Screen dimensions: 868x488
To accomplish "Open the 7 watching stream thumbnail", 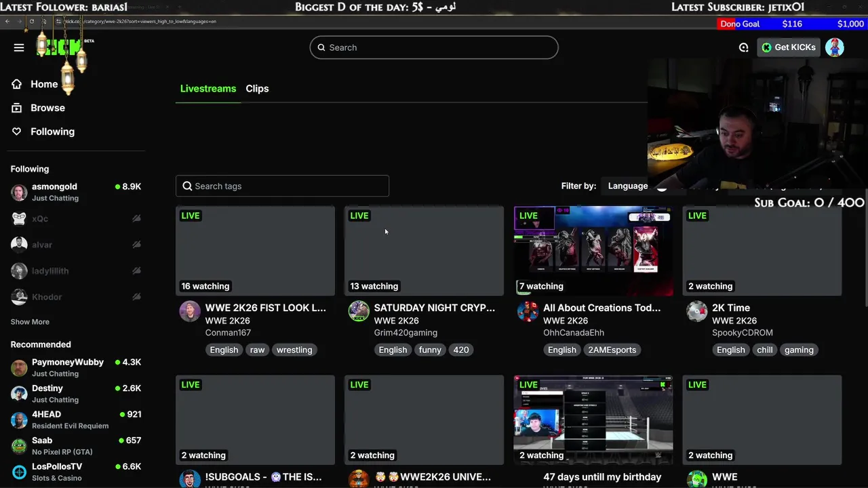I will coord(593,251).
